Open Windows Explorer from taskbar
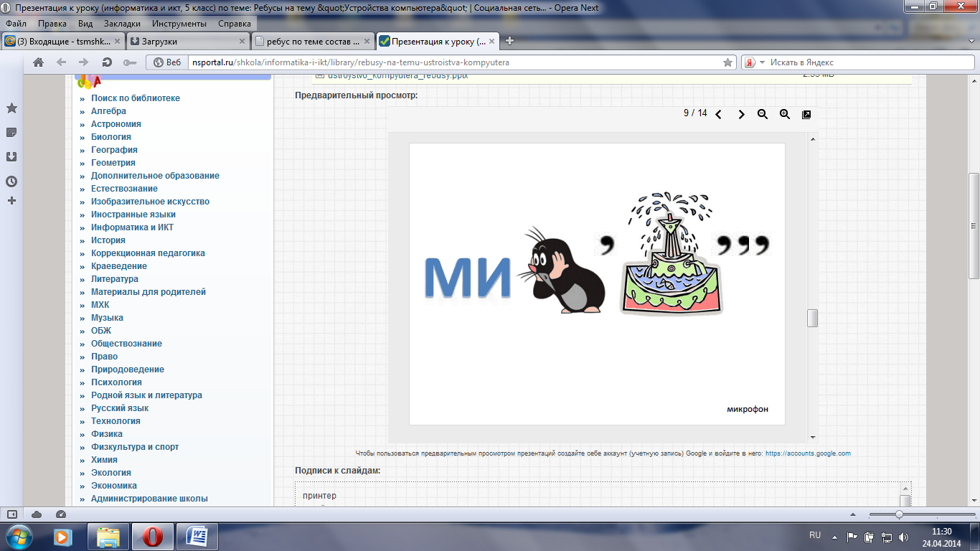Screen dimensions: 980x551 click(x=108, y=536)
